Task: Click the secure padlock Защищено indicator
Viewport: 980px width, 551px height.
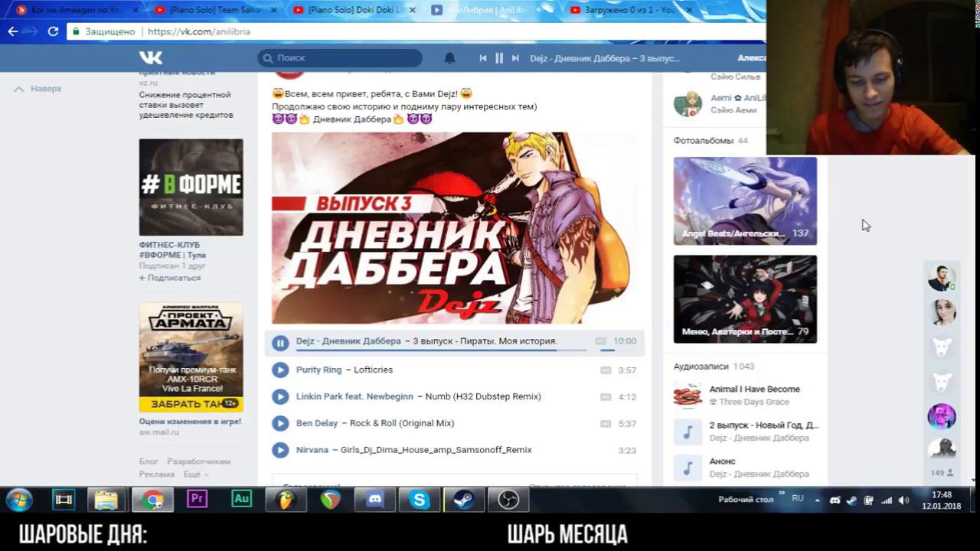Action: [x=104, y=31]
